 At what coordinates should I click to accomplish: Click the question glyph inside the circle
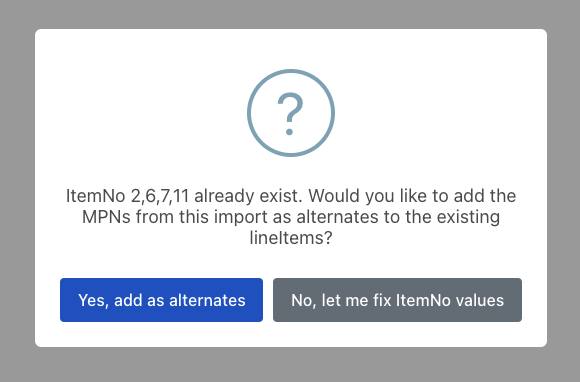coord(290,114)
